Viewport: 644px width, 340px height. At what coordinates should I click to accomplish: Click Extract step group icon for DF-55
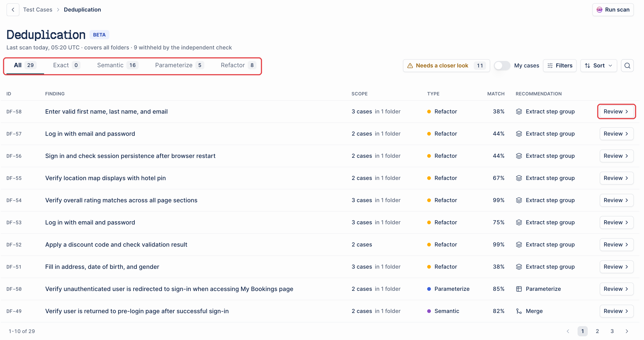[x=519, y=178]
